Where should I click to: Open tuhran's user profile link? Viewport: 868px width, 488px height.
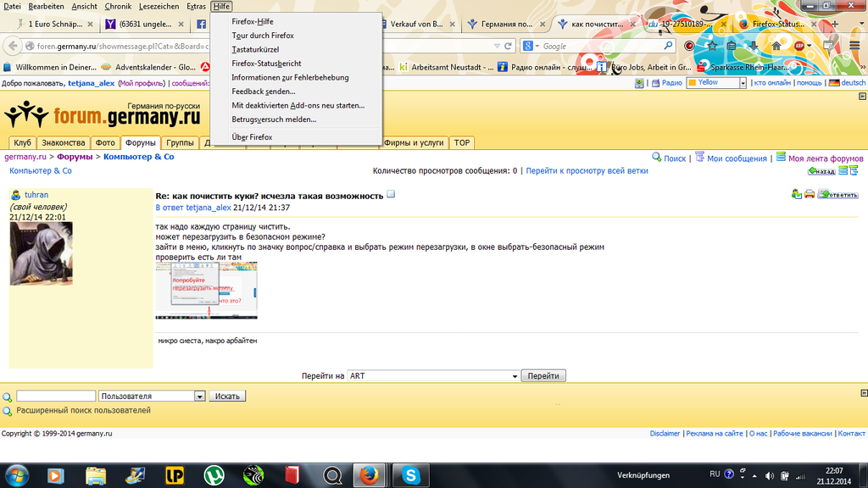[x=36, y=195]
